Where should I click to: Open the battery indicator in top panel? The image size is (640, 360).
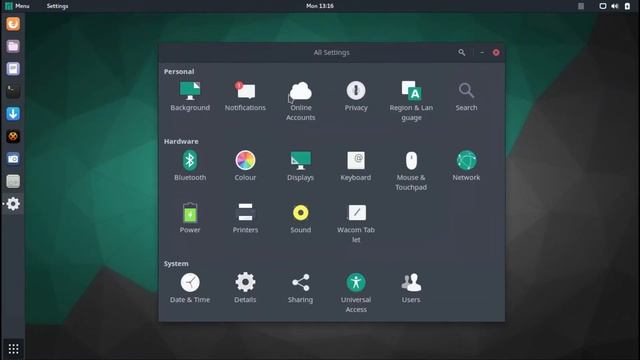tap(627, 6)
